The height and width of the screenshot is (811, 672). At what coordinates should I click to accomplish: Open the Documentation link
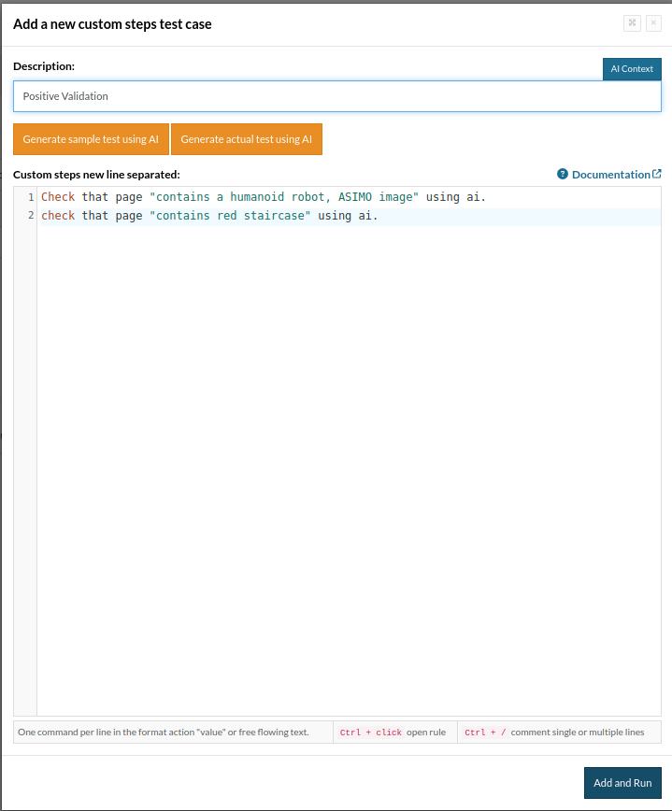(610, 175)
